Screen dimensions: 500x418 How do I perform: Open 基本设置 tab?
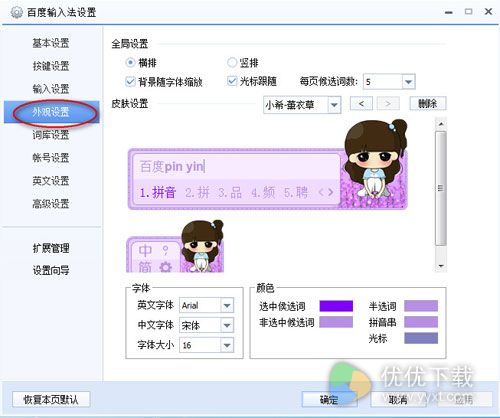pos(51,43)
